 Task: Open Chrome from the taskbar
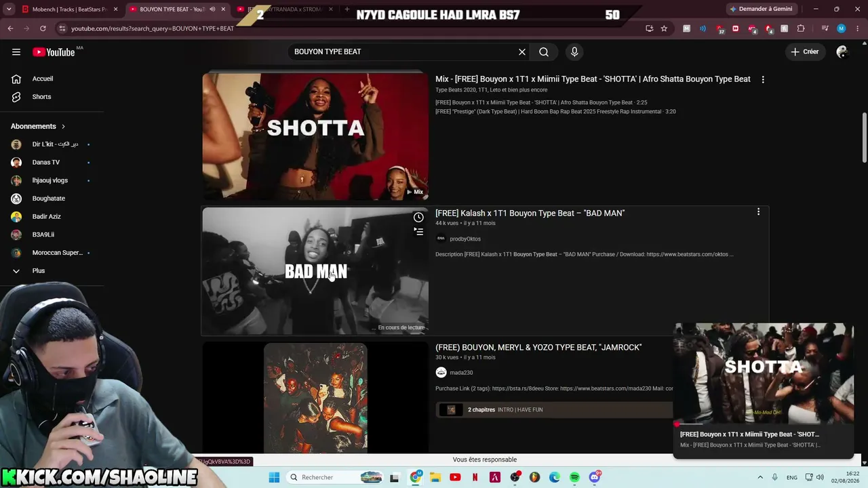pos(416,478)
